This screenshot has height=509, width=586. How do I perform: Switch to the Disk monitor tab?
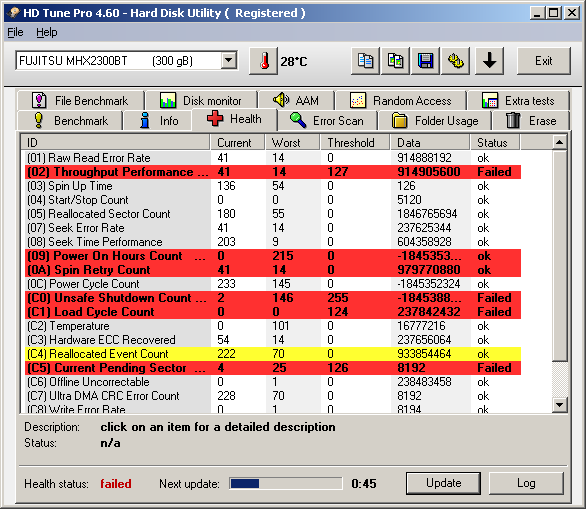201,101
